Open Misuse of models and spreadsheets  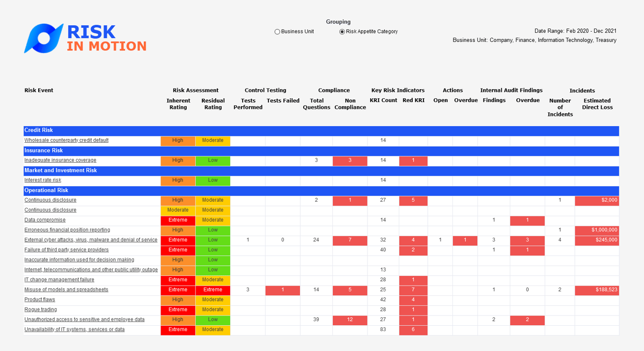(x=66, y=290)
